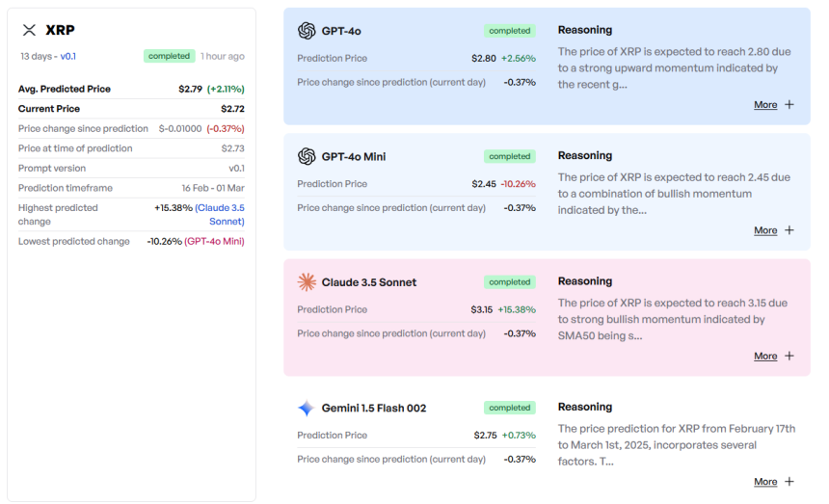The width and height of the screenshot is (829, 504).
Task: Click the plus icon in Gemini card
Action: pos(789,482)
